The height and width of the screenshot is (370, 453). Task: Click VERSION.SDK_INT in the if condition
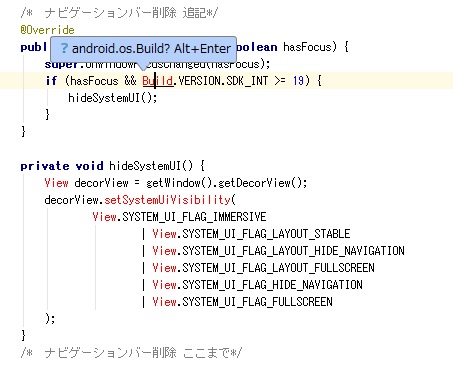click(x=223, y=81)
